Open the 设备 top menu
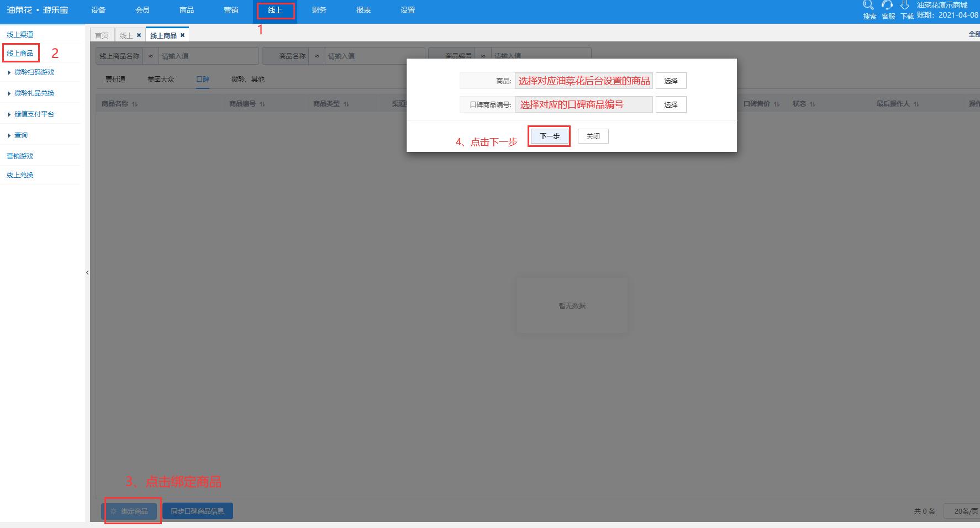Image resolution: width=980 pixels, height=528 pixels. (x=98, y=10)
